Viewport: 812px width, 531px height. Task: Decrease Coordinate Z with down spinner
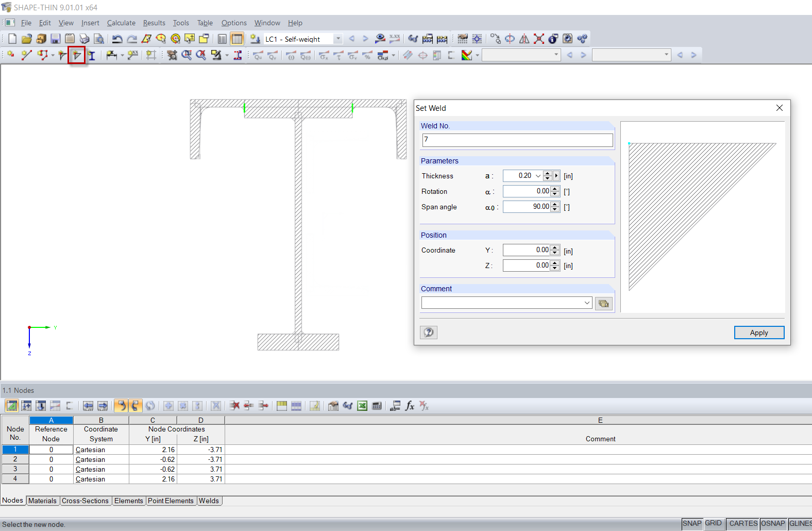click(x=555, y=268)
